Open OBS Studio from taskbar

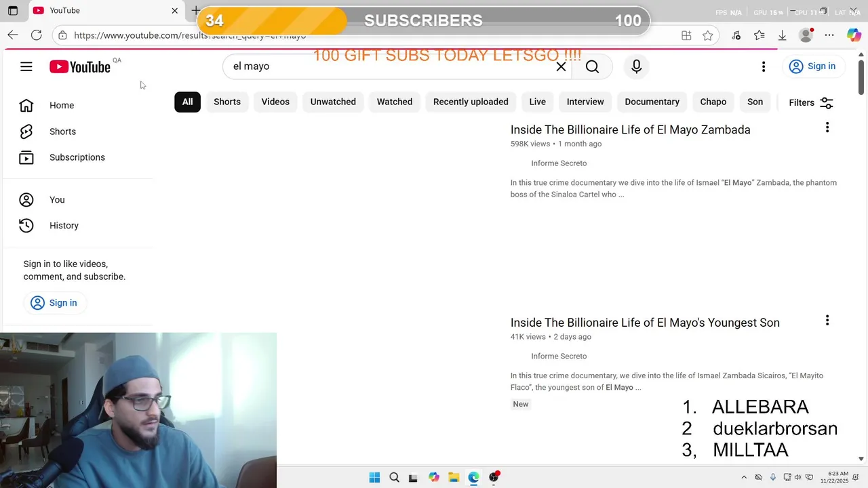pyautogui.click(x=494, y=478)
